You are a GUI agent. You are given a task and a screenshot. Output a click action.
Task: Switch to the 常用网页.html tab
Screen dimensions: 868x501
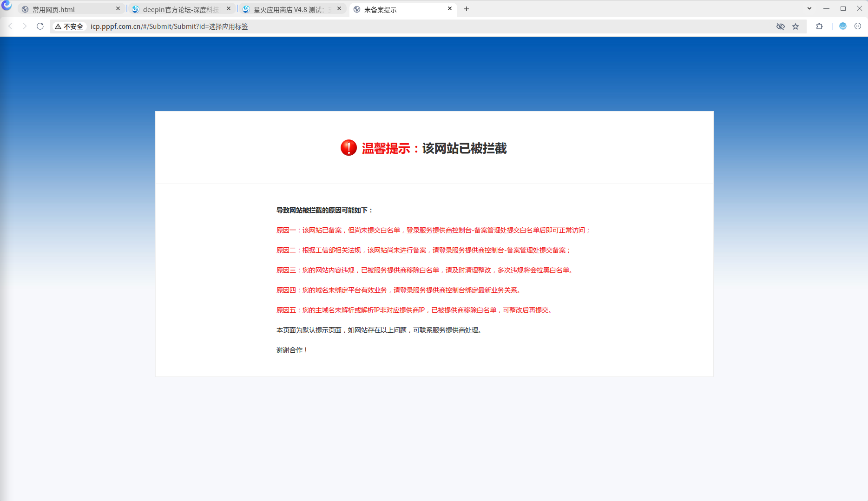[71, 9]
